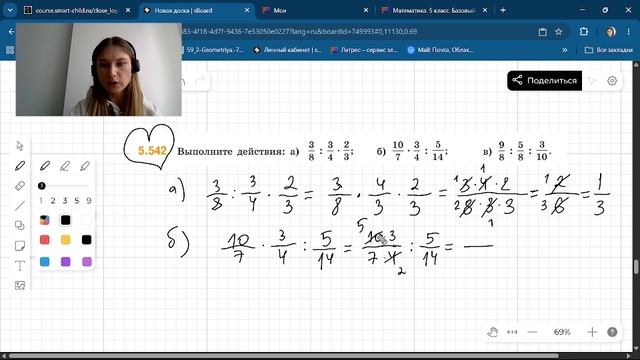Click the pen thickness slider handle
Viewport: 640px width, 360px height.
[41, 186]
